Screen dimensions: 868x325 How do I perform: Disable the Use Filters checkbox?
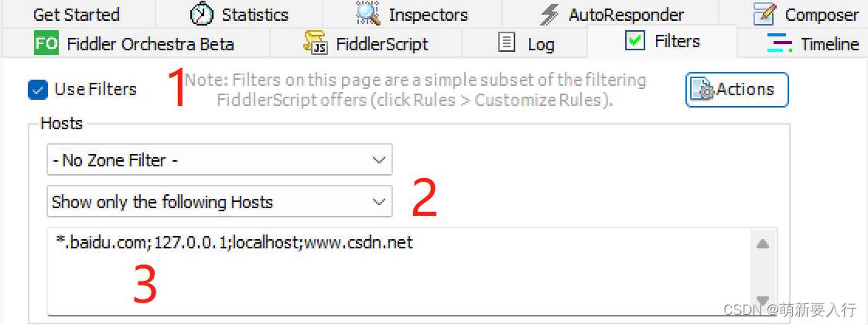(38, 90)
